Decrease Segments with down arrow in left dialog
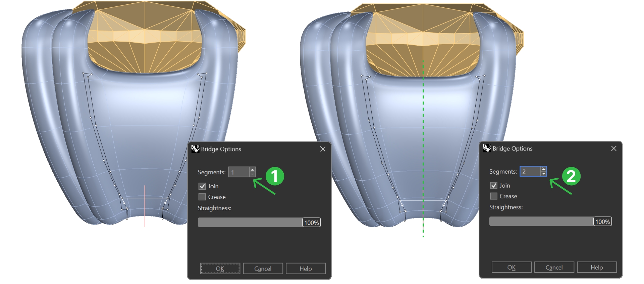644x284 pixels. click(x=253, y=174)
